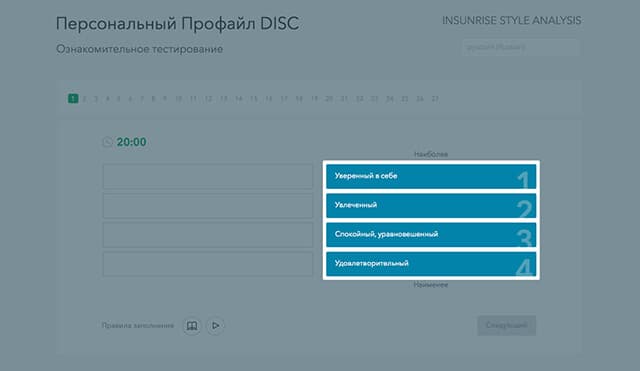Jump to question 10 in the pager
The width and height of the screenshot is (640, 371).
(178, 99)
